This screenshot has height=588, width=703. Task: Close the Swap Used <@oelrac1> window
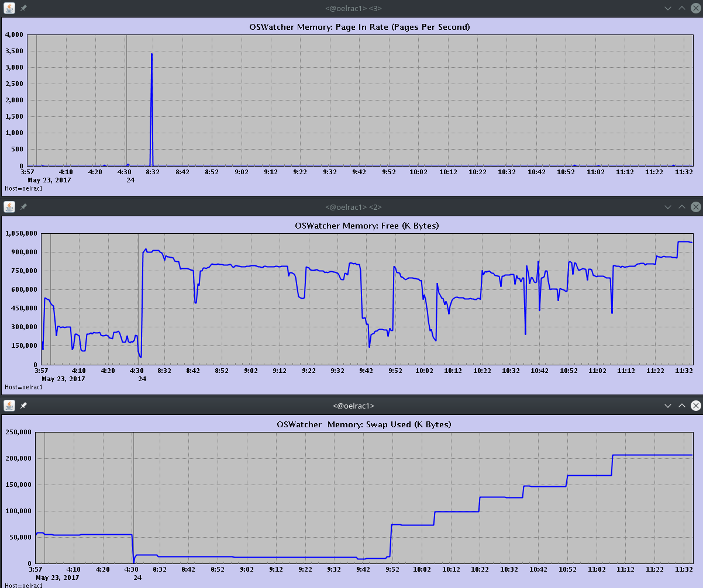[696, 405]
